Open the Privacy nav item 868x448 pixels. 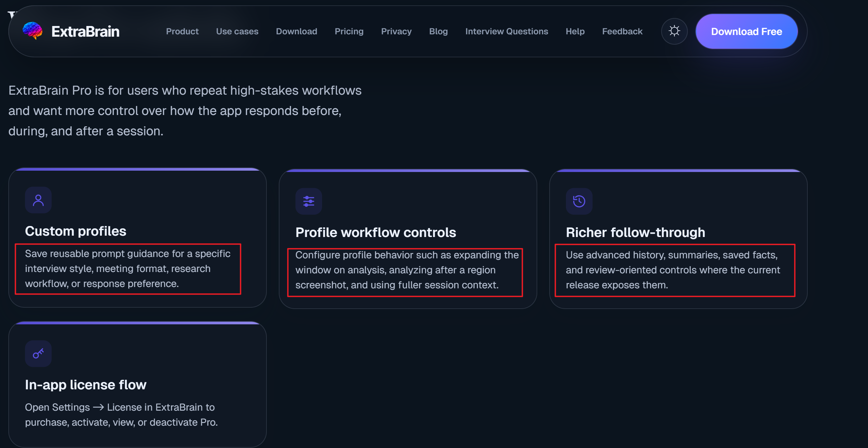pyautogui.click(x=396, y=31)
